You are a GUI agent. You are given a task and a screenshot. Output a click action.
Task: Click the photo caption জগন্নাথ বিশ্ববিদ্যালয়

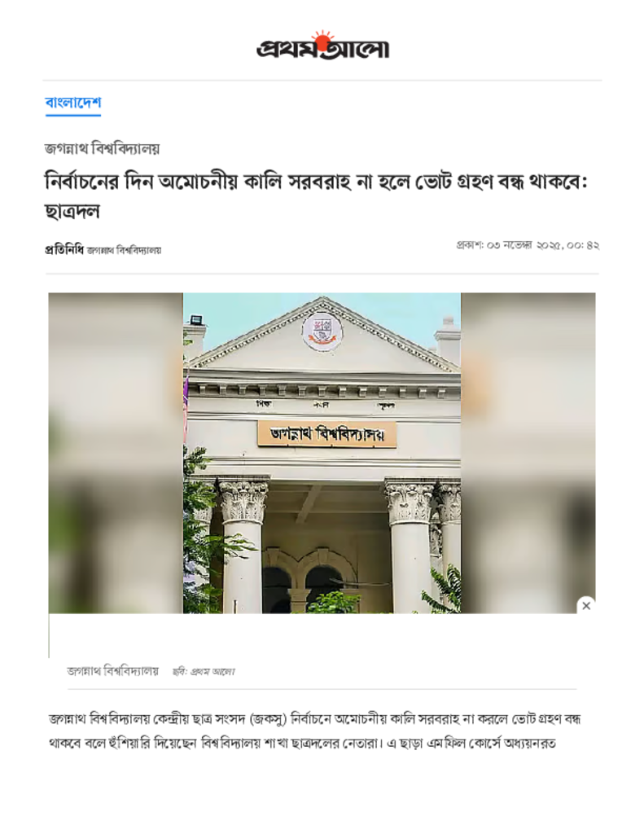click(112, 671)
